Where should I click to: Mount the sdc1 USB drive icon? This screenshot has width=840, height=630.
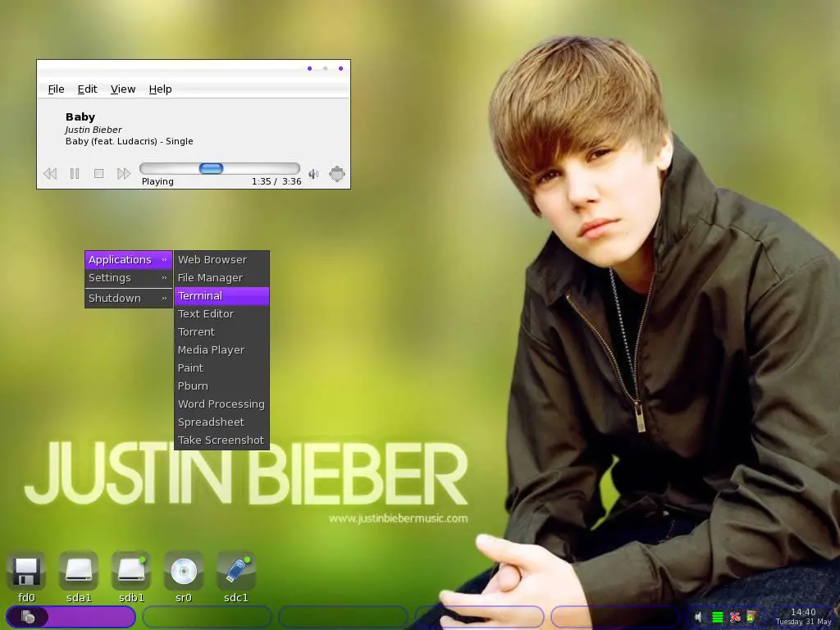[x=236, y=570]
